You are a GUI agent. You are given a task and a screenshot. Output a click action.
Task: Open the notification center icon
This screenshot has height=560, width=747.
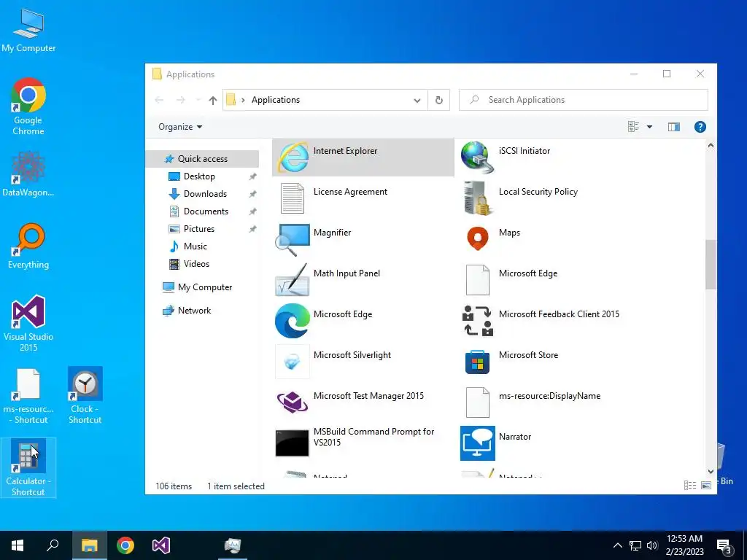[x=724, y=547]
